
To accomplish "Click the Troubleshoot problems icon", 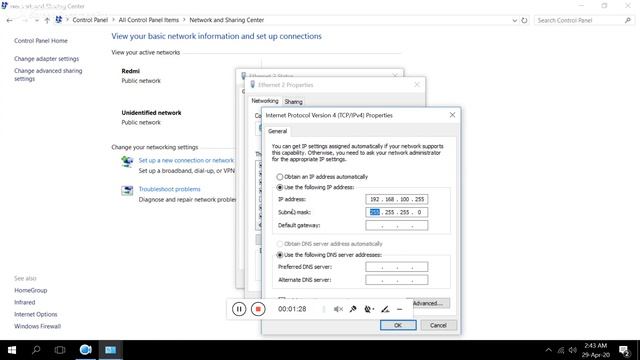I will 127,191.
